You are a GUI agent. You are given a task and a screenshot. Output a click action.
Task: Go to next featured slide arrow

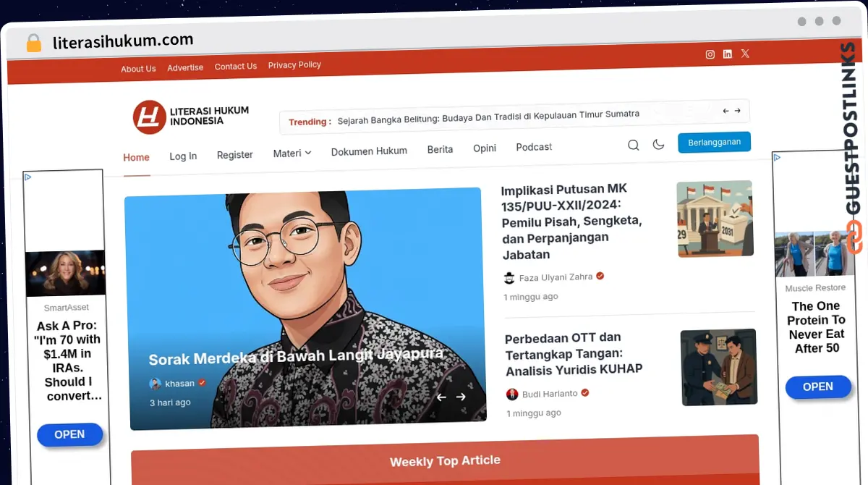point(461,397)
